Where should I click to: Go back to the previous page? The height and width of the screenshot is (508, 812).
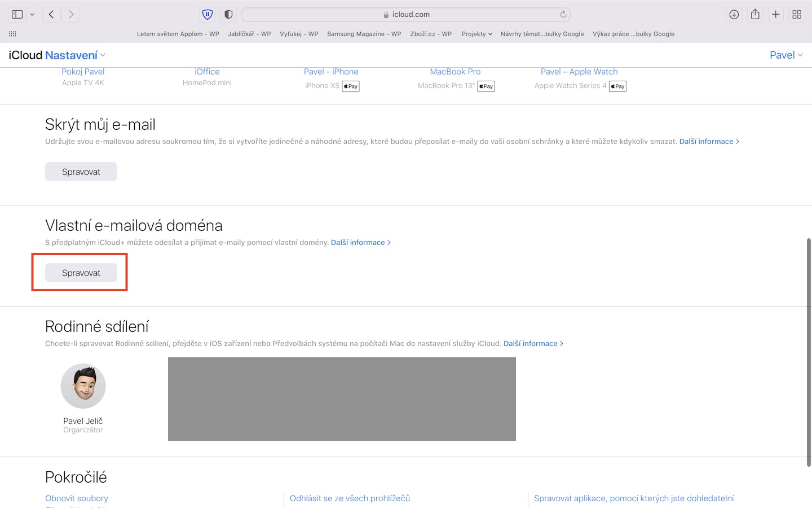51,15
